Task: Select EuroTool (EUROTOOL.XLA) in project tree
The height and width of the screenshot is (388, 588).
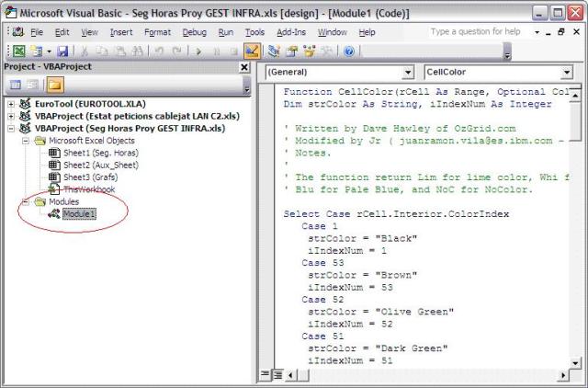Action: [x=90, y=104]
